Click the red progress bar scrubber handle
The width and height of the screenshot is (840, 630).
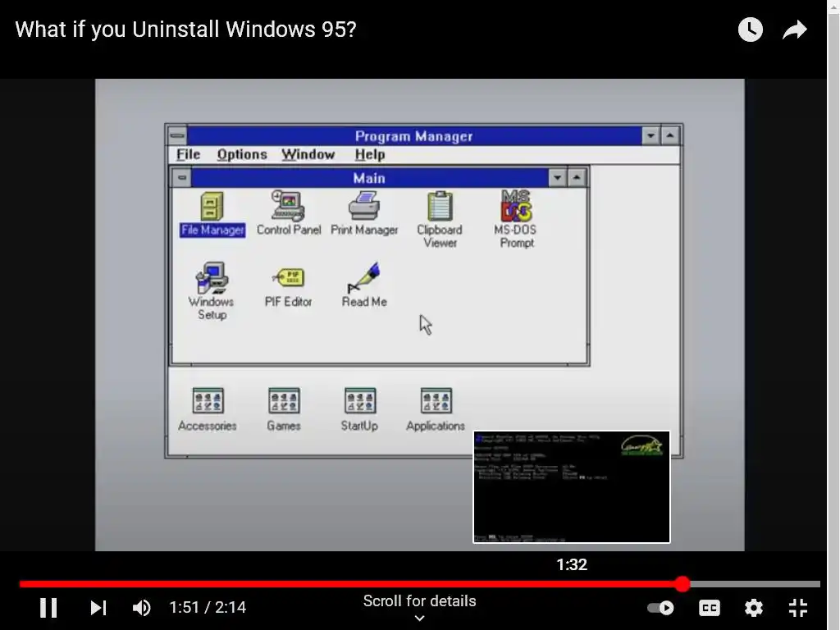682,584
